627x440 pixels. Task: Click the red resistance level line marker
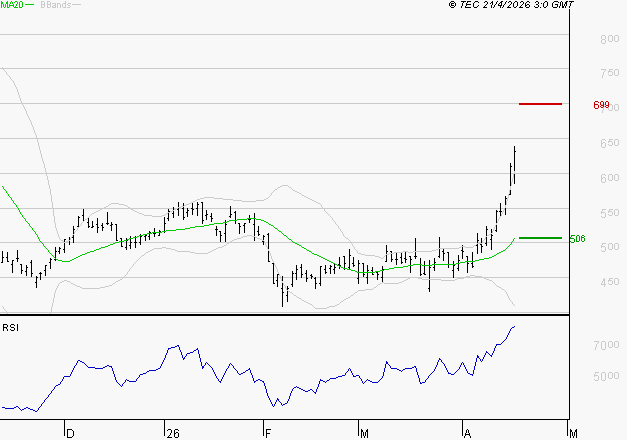click(540, 104)
